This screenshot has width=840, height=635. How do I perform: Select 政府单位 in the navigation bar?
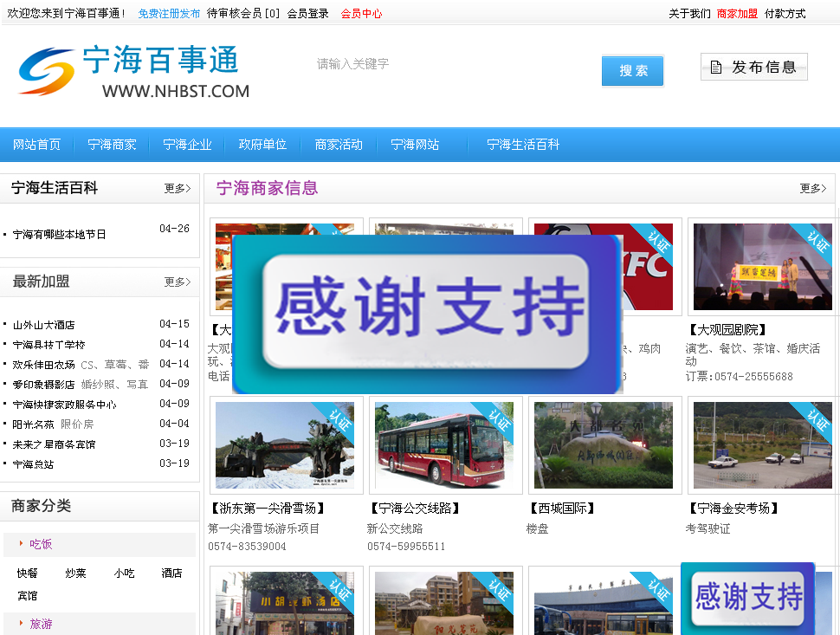point(262,145)
